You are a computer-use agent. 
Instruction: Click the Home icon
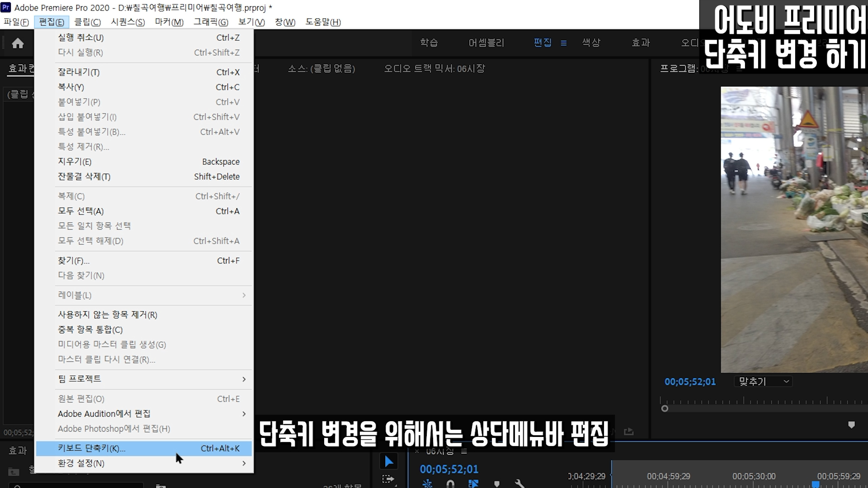point(18,43)
